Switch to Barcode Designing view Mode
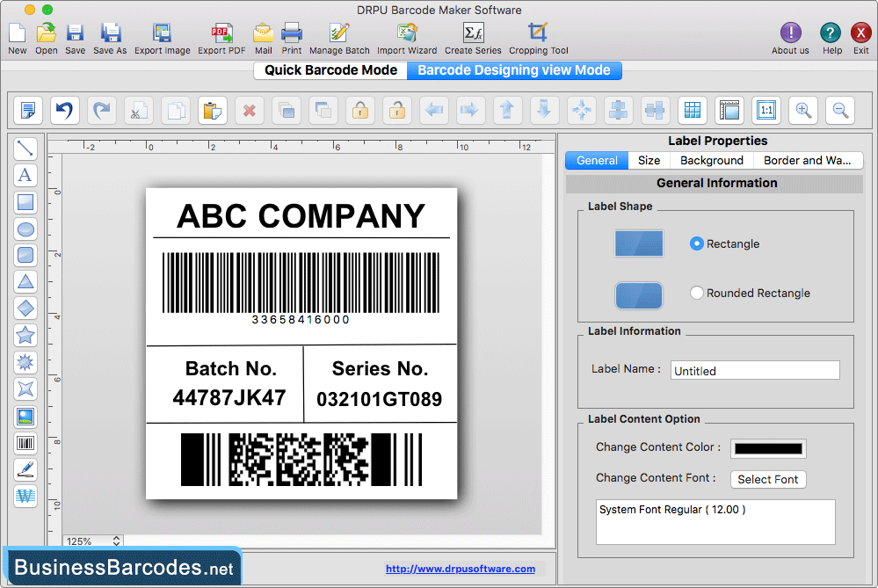 pyautogui.click(x=514, y=70)
